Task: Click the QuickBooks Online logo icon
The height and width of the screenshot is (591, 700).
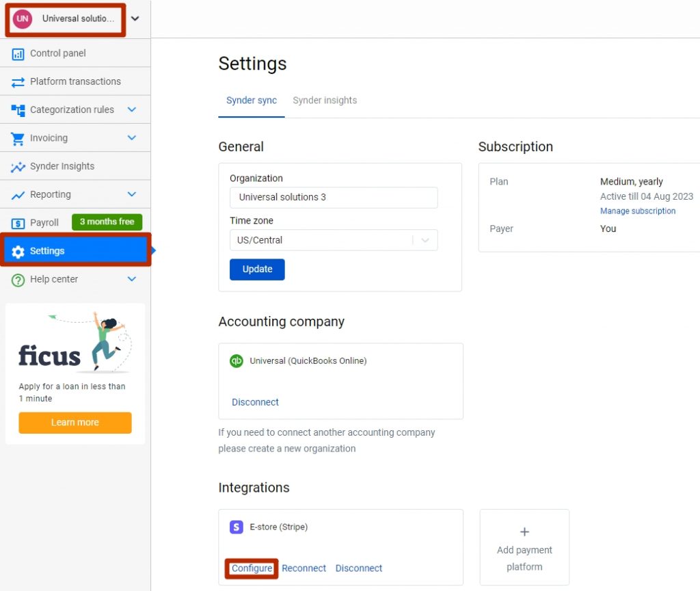Action: [236, 360]
